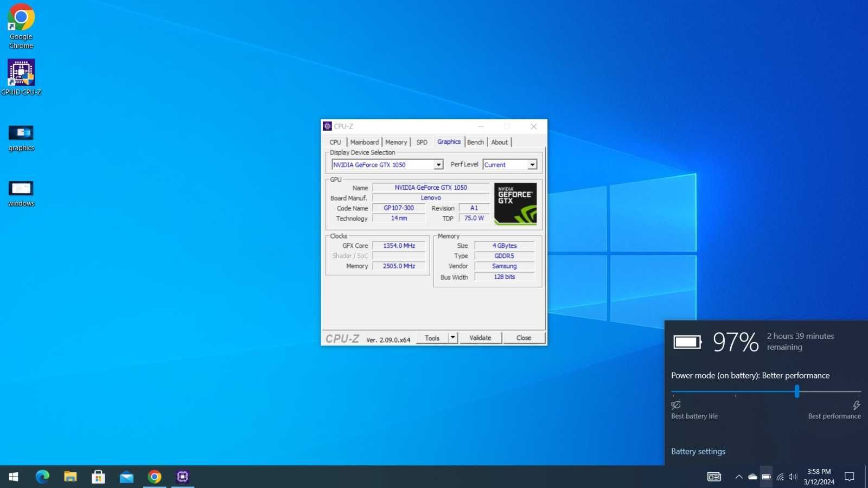Viewport: 868px width, 488px height.
Task: Open the graphics desktop file
Action: click(21, 138)
